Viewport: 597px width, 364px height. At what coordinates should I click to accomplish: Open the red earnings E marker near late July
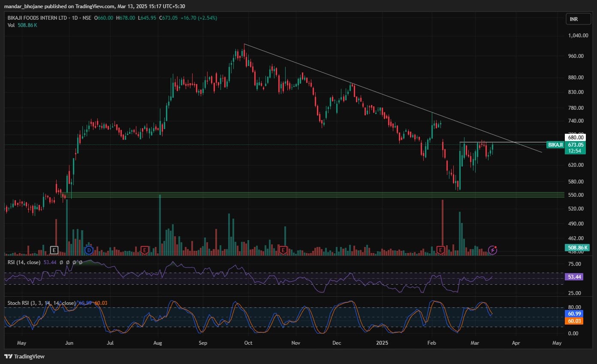[x=145, y=250]
